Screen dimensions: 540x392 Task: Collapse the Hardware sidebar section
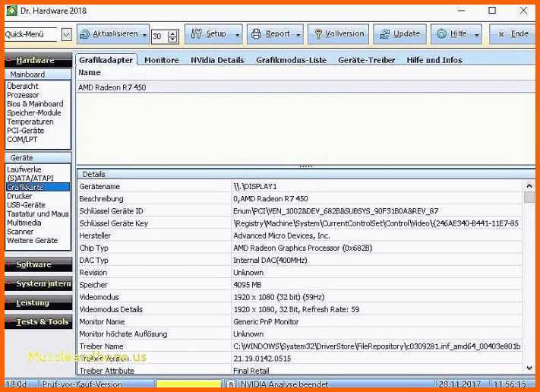point(38,60)
